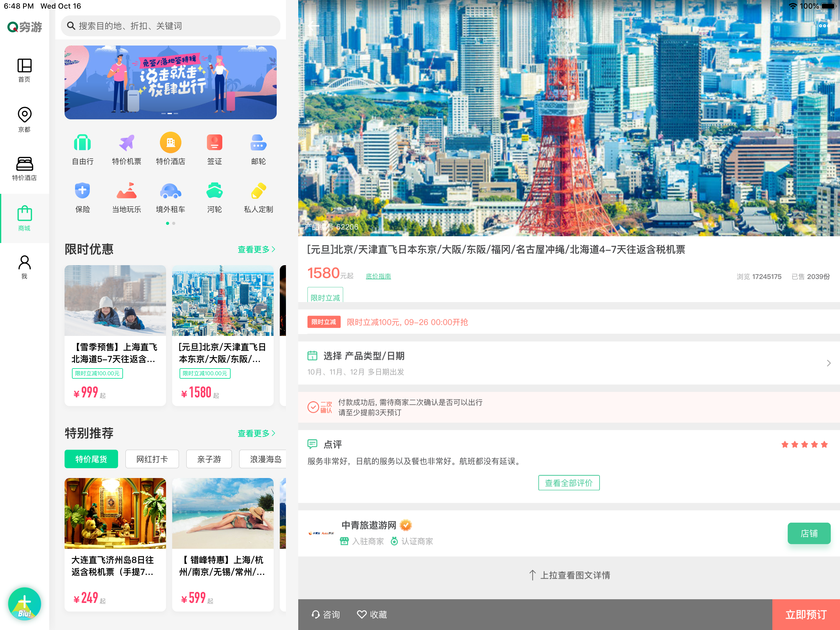
Task: Click the 点评 comment icon
Action: 312,444
